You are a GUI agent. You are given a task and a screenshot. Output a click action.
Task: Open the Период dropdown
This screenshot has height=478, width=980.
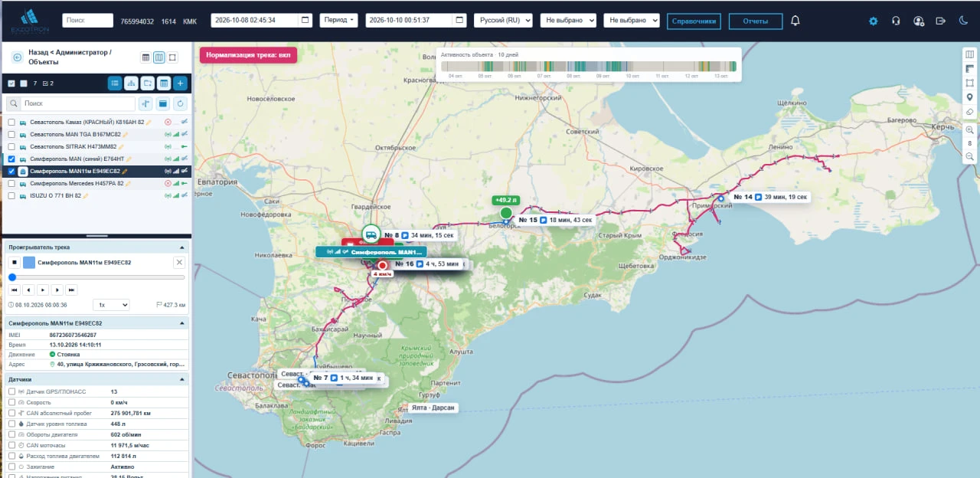(338, 21)
